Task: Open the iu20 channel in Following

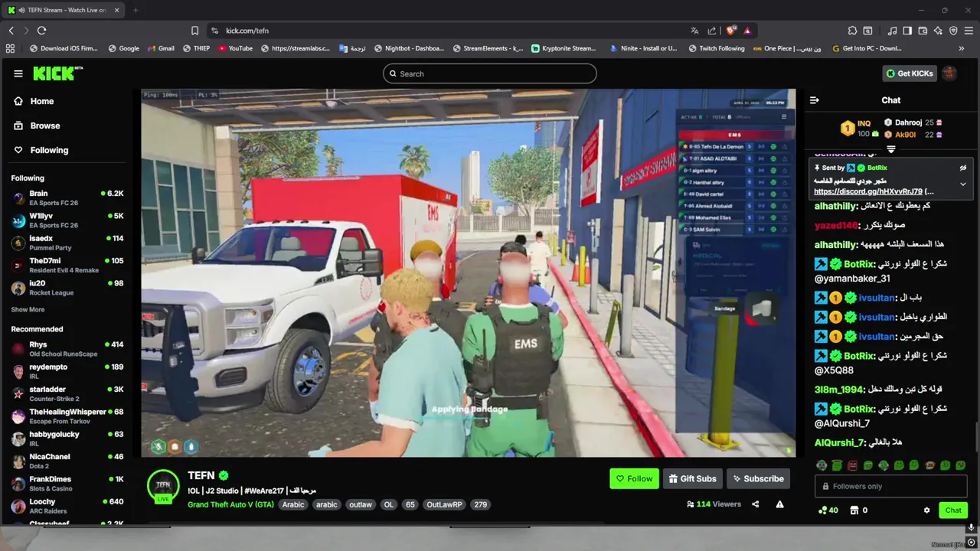Action: 67,288
